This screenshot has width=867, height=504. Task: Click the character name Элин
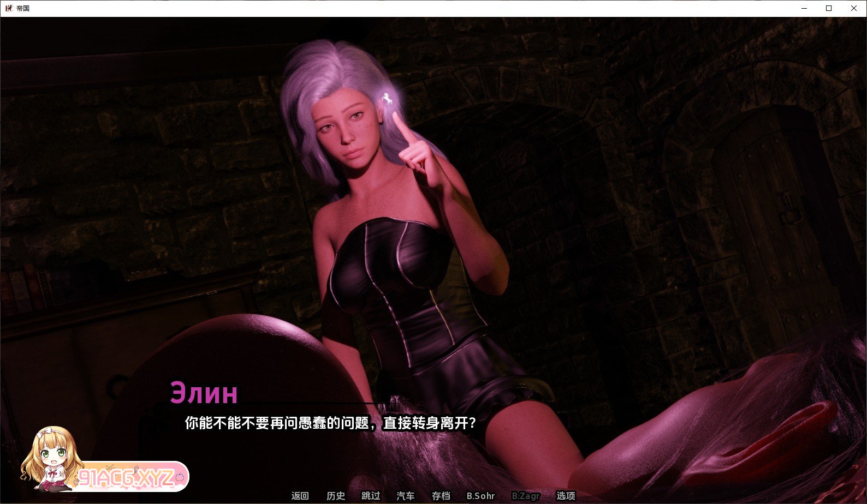[204, 393]
